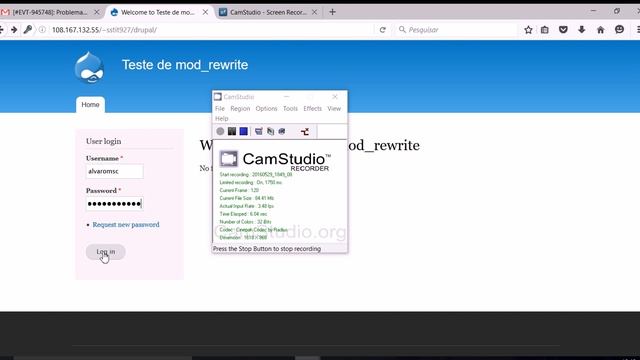Click CamStudio's Record to SWF icon
The width and height of the screenshot is (640, 360).
(282, 131)
